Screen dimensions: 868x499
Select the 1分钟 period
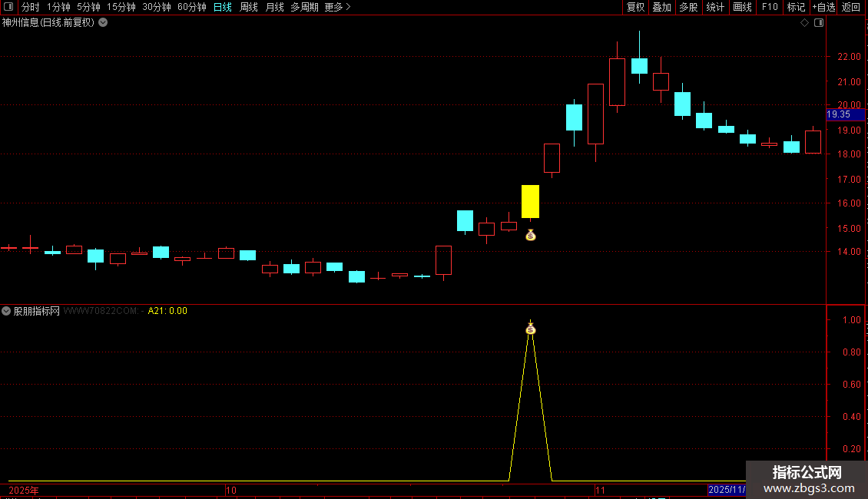(58, 7)
